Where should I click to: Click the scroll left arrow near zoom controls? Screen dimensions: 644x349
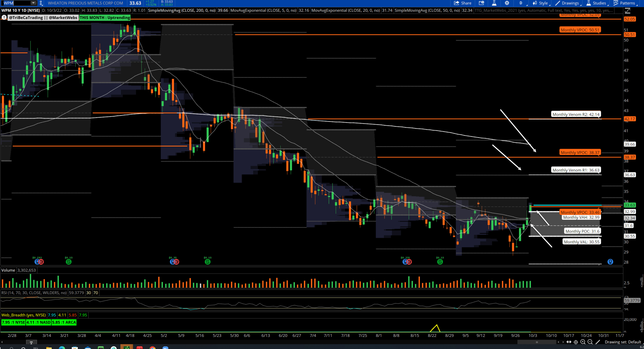tap(558, 342)
